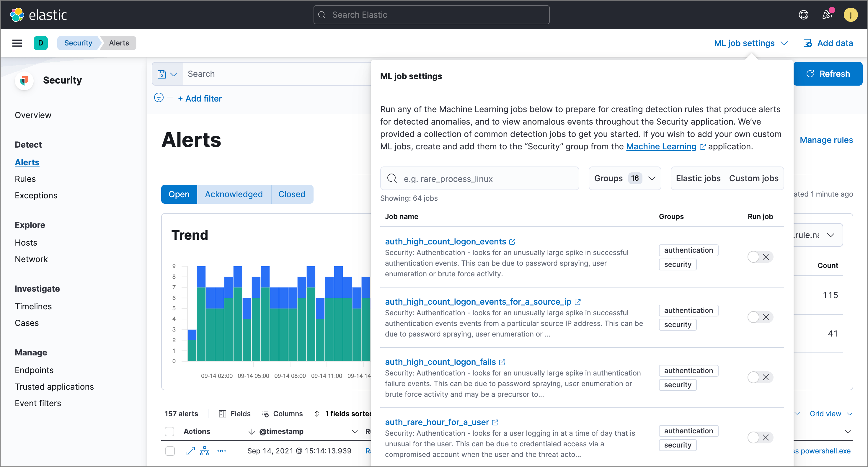The image size is (868, 467).
Task: Open the user profile avatar menu
Action: [x=851, y=14]
